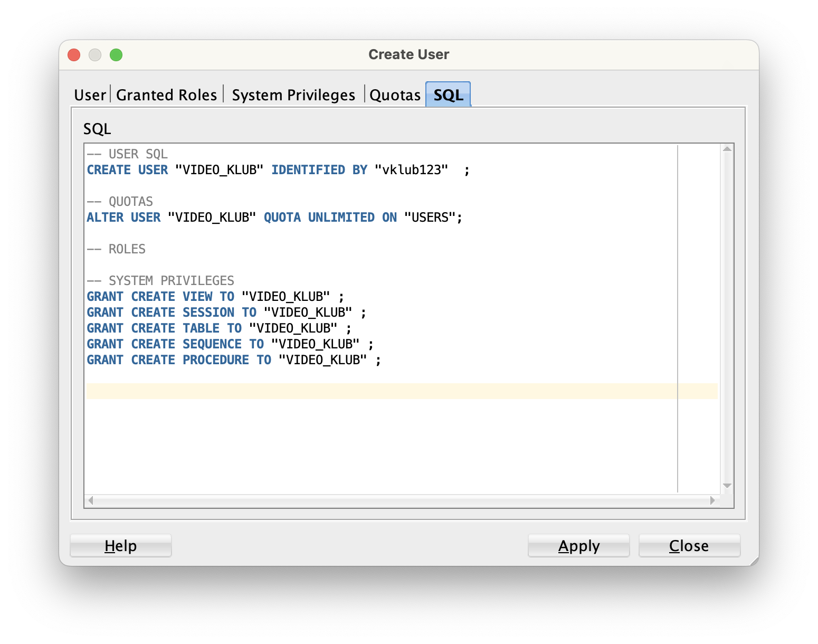
Task: Click the red close window button
Action: point(74,55)
